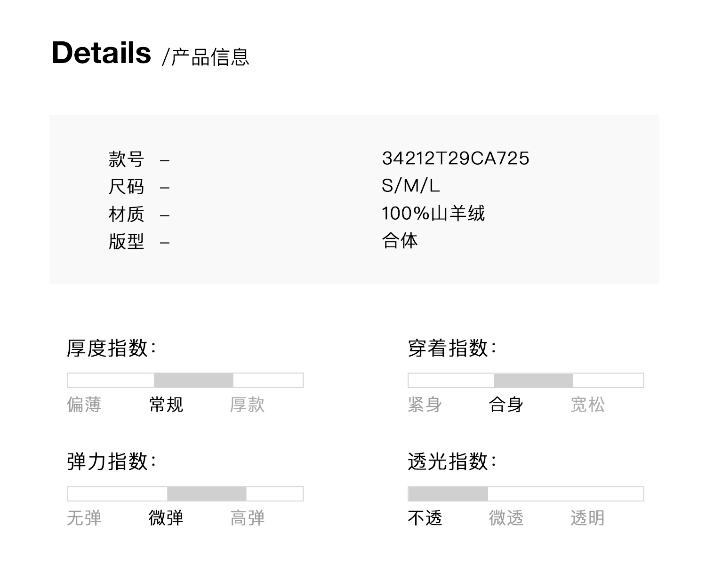Select the 偏薄 thickness option

pos(84,405)
